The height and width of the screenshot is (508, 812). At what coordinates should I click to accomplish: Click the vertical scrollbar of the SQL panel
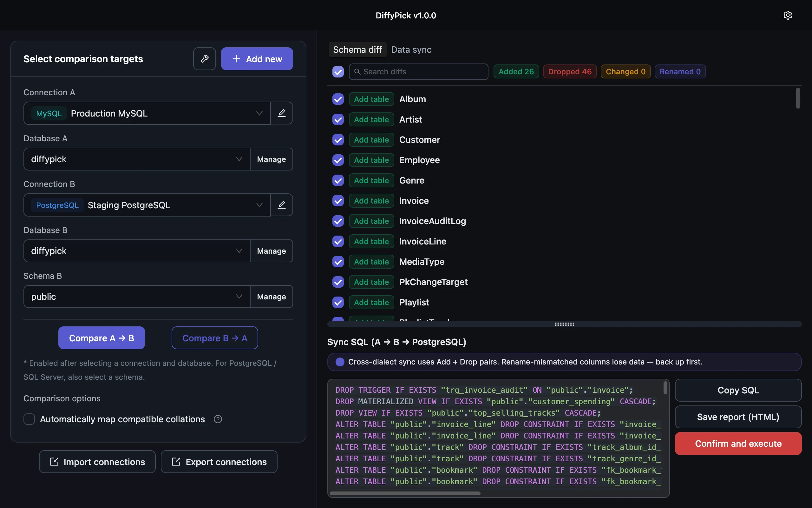point(665,387)
